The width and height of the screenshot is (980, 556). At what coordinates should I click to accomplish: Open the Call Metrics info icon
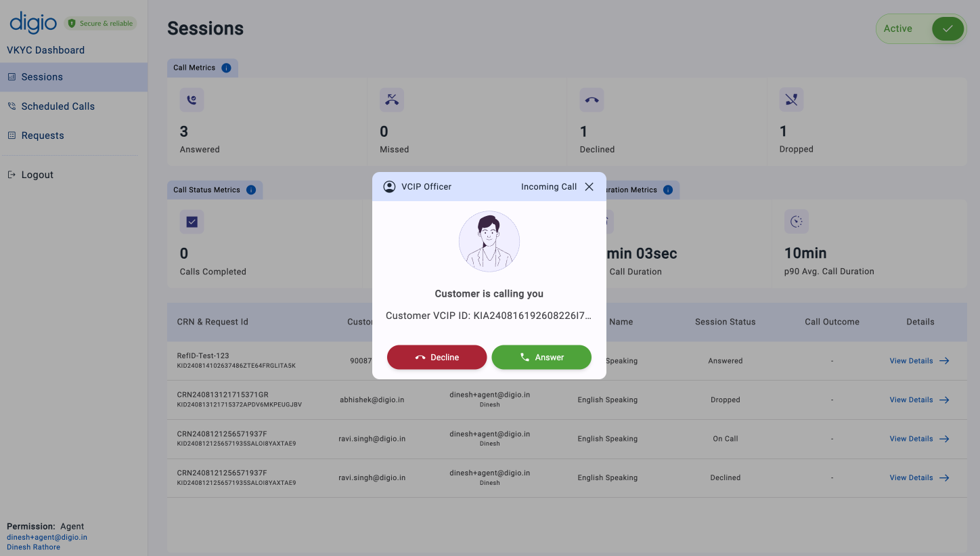pos(227,68)
